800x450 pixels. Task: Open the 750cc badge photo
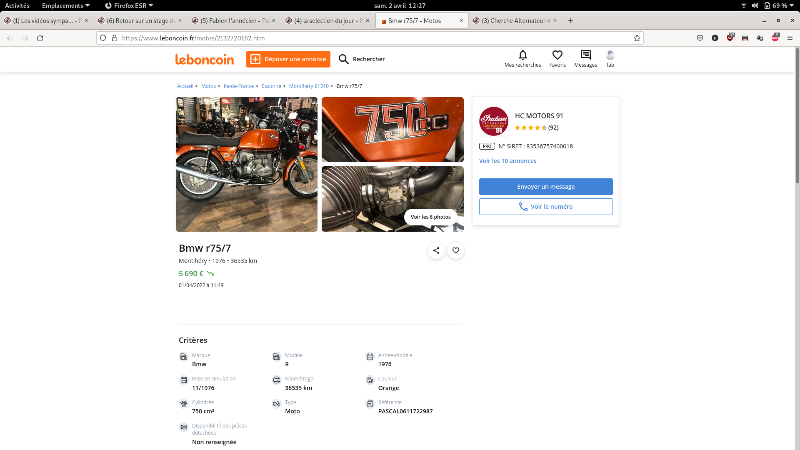point(393,129)
